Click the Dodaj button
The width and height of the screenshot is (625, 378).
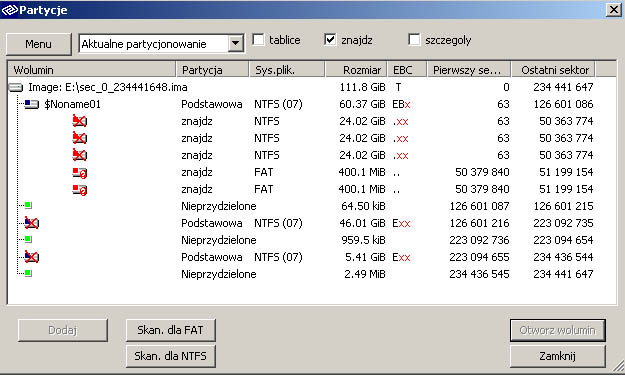tap(63, 330)
